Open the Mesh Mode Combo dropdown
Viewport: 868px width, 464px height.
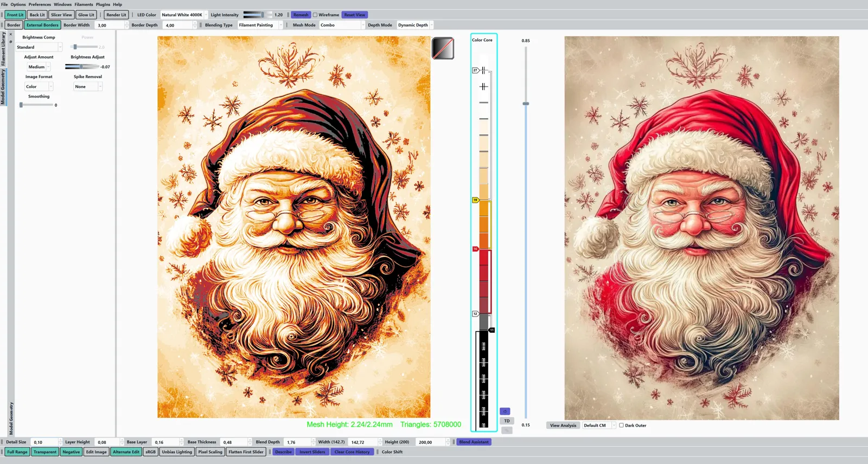[342, 25]
